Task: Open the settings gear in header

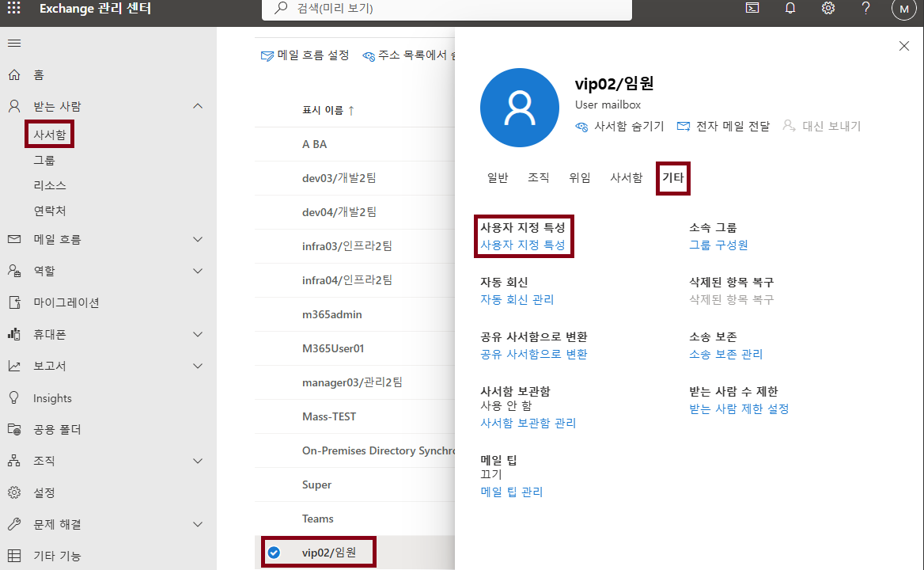Action: (828, 8)
